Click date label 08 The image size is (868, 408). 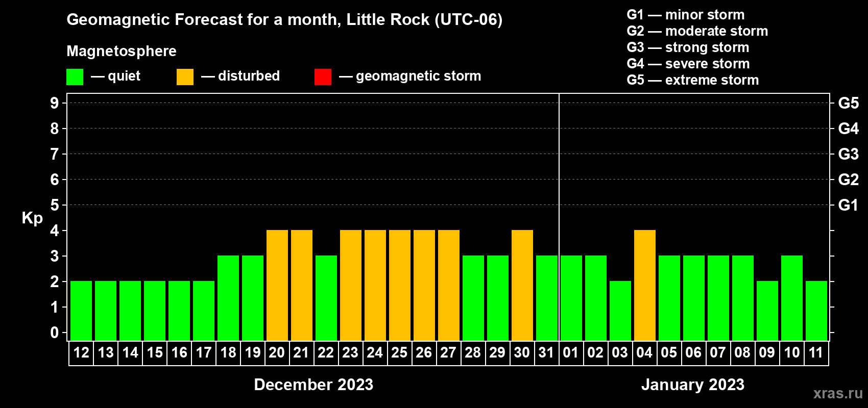[x=742, y=352]
